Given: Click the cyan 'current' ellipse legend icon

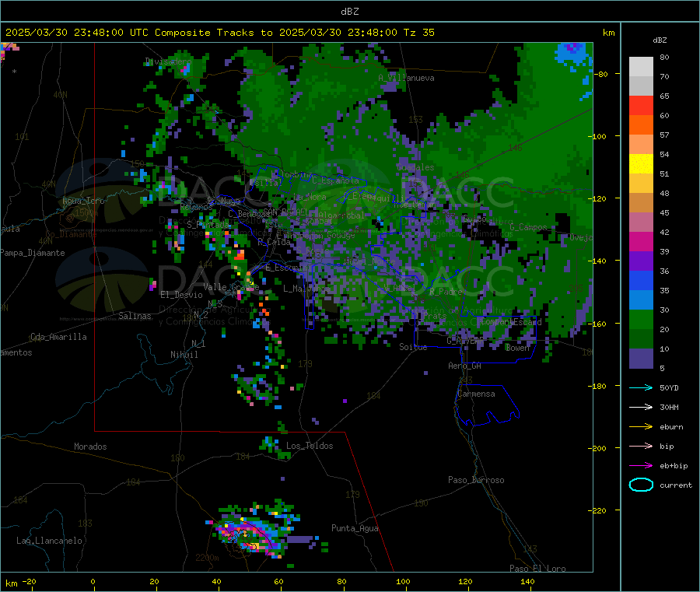Looking at the screenshot, I should (641, 485).
